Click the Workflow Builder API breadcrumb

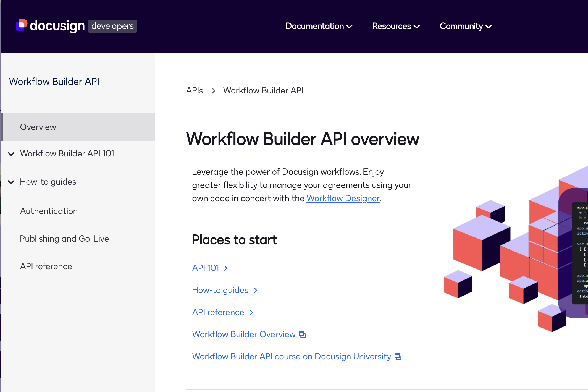point(263,90)
